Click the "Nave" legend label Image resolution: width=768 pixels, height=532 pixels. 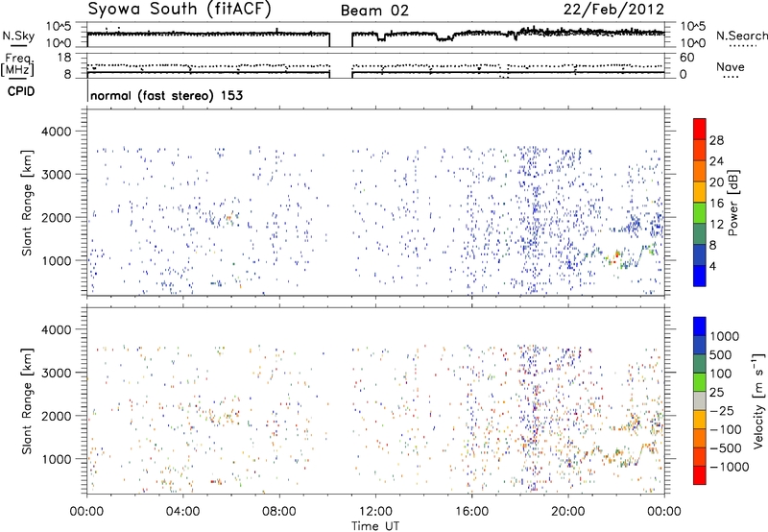click(730, 67)
